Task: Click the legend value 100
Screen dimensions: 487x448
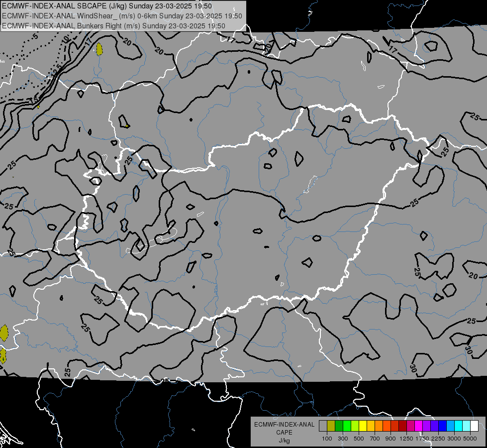Action: point(327,439)
